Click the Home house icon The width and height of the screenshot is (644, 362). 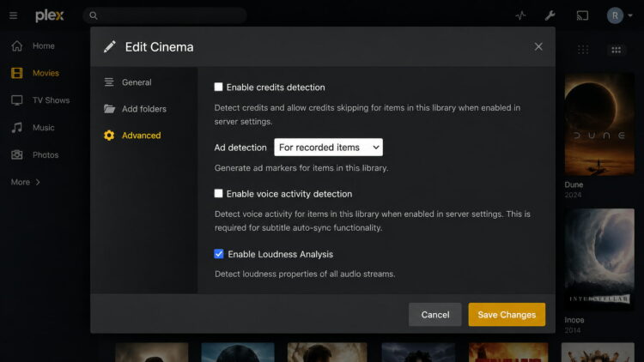coord(17,46)
